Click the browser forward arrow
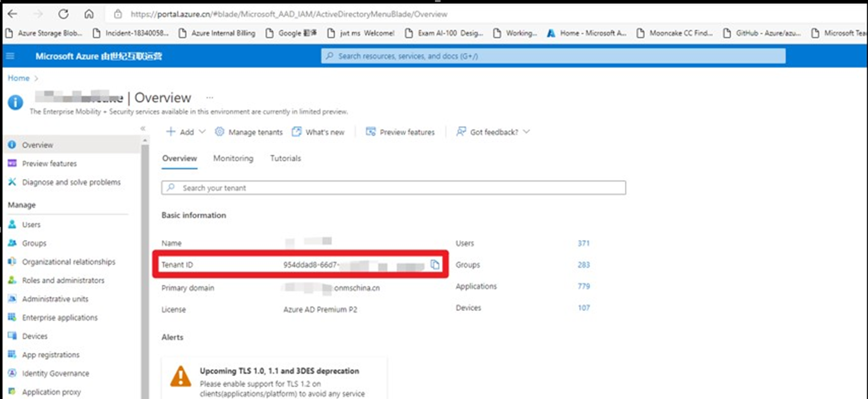The image size is (868, 399). 38,14
